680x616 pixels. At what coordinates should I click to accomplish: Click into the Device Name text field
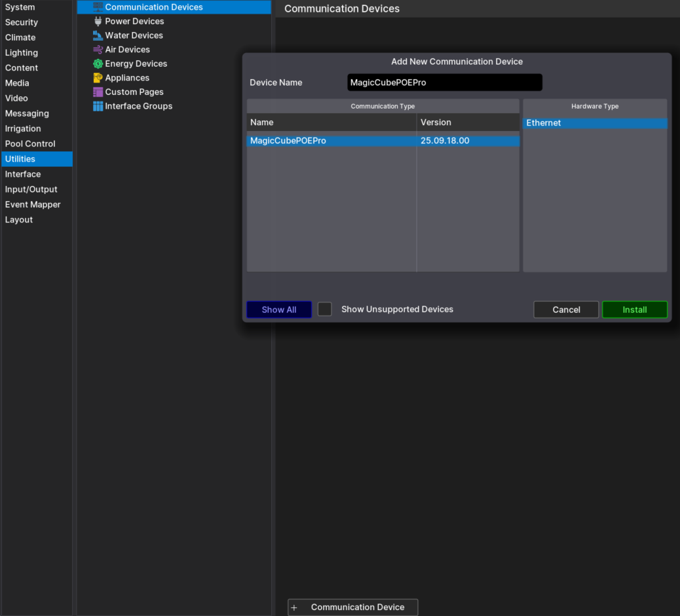tap(444, 82)
